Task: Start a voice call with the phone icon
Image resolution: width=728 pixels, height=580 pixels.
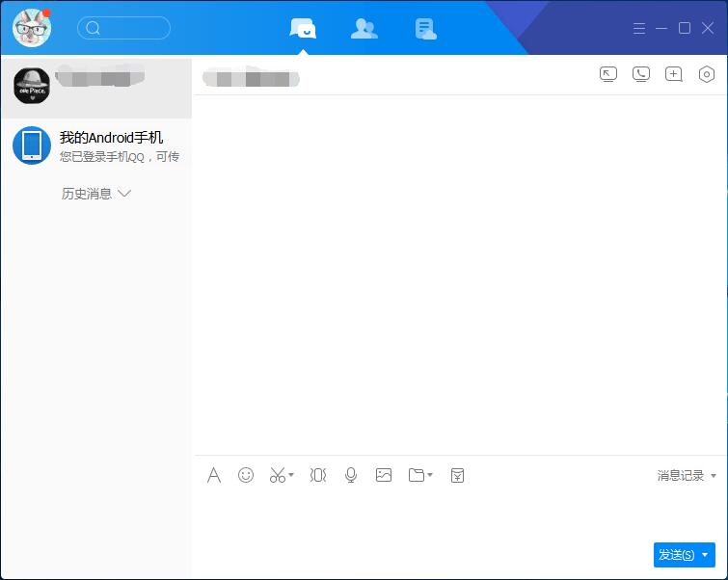Action: tap(640, 74)
